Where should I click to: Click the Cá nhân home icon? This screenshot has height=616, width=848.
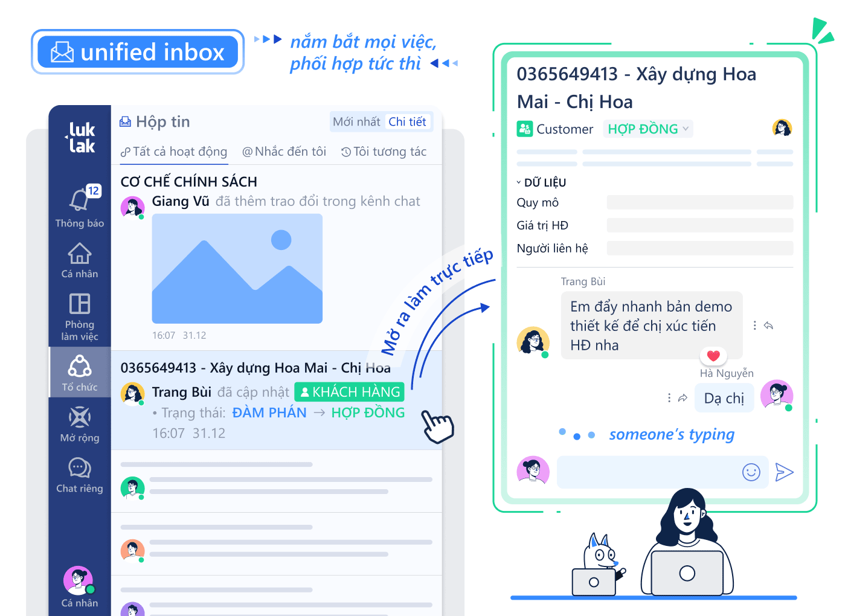80,253
